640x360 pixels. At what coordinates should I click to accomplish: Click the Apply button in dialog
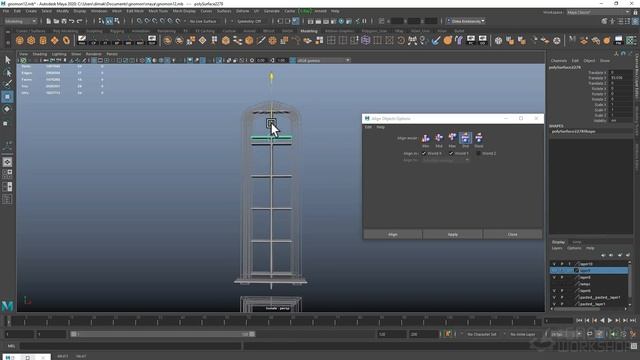453,235
